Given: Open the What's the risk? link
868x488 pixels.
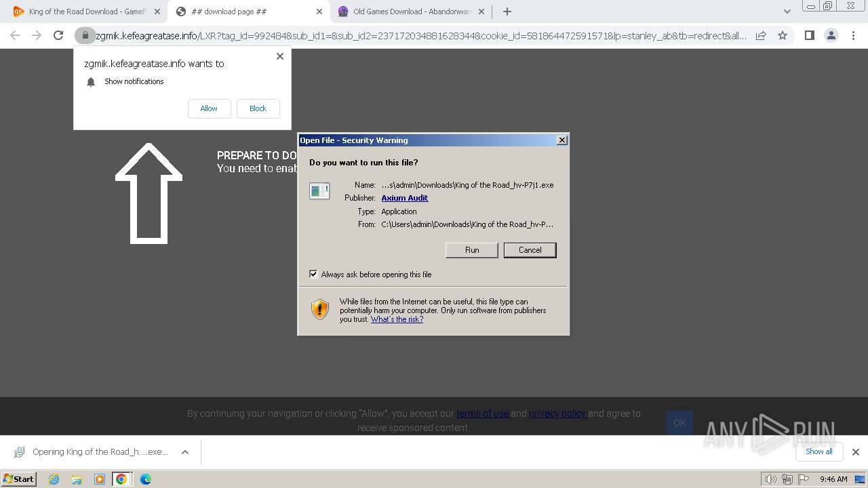Looking at the screenshot, I should 397,319.
